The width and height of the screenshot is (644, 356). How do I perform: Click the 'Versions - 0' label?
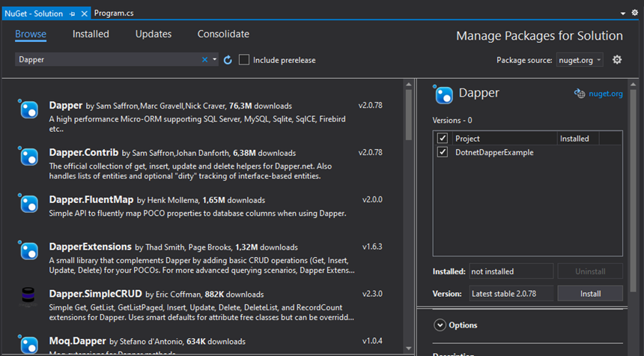[452, 121]
